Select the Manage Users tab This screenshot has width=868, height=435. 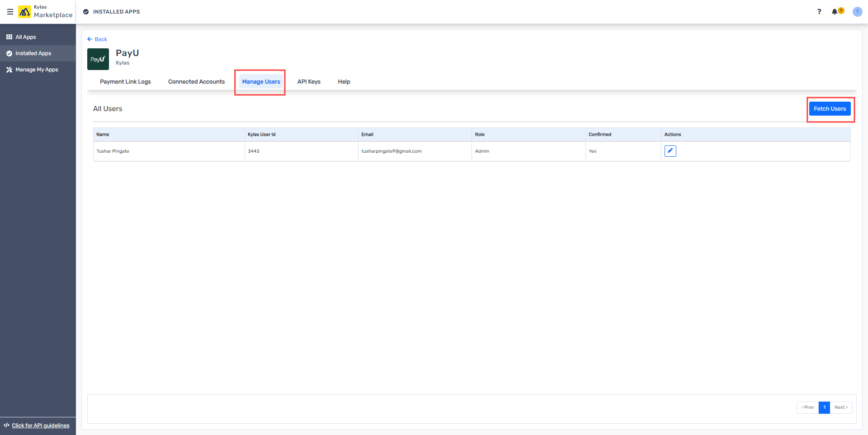coord(261,82)
